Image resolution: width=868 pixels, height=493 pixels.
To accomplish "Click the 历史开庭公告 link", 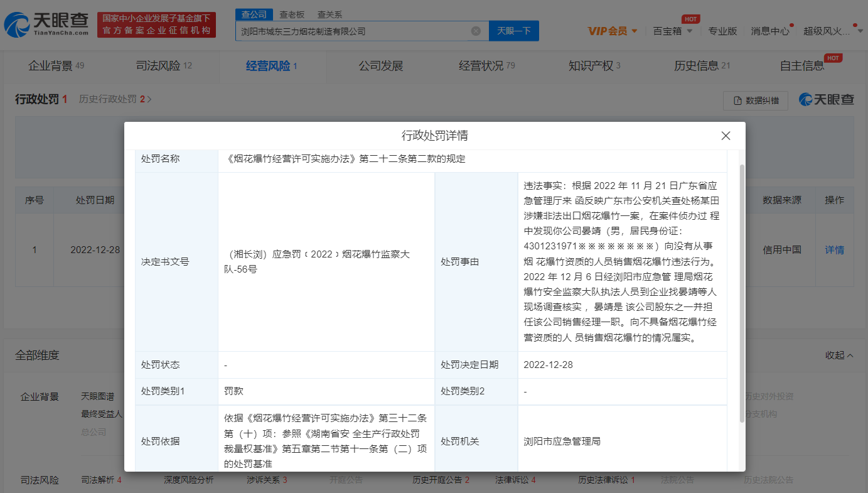I will coord(441,480).
